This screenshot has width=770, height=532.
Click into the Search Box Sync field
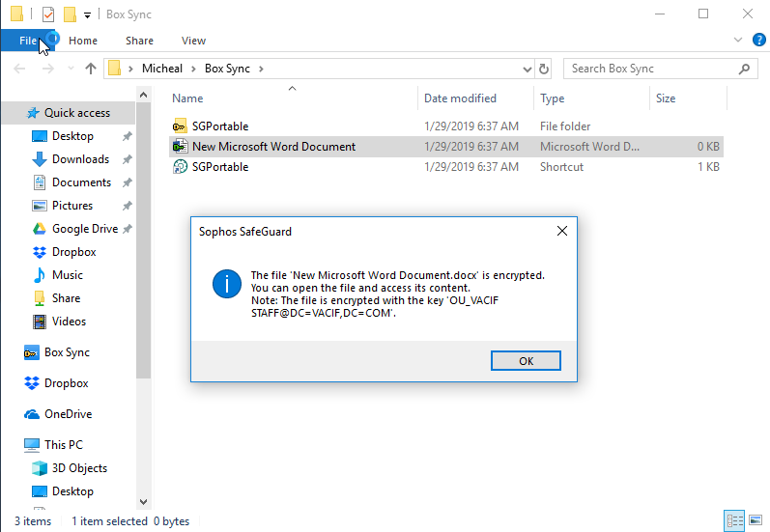653,69
